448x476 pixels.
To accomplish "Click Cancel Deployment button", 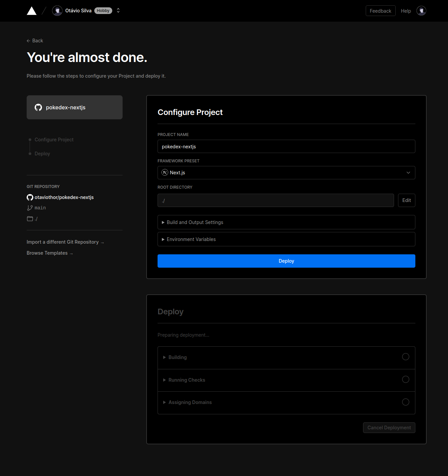I will 389,428.
